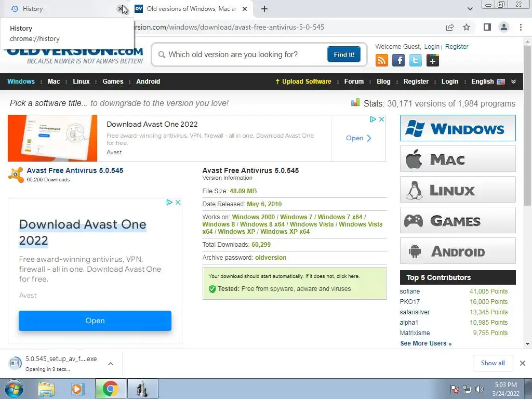Open the Blog menu link
This screenshot has width=532, height=399.
click(383, 82)
